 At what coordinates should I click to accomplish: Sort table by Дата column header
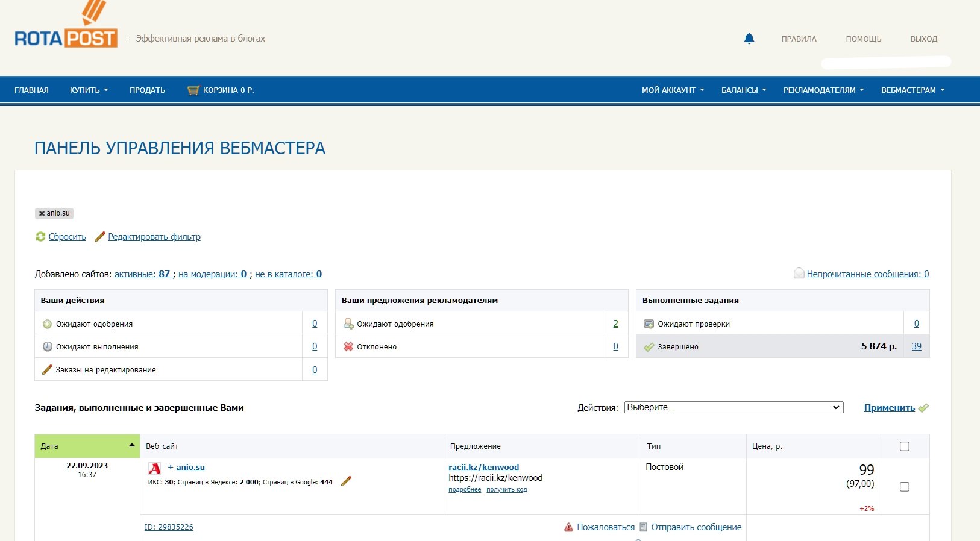coord(87,446)
